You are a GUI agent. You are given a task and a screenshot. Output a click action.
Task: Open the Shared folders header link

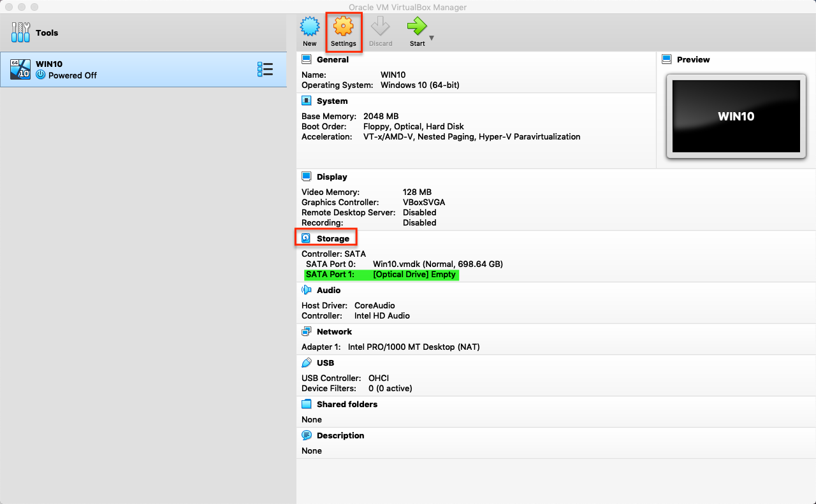point(347,404)
